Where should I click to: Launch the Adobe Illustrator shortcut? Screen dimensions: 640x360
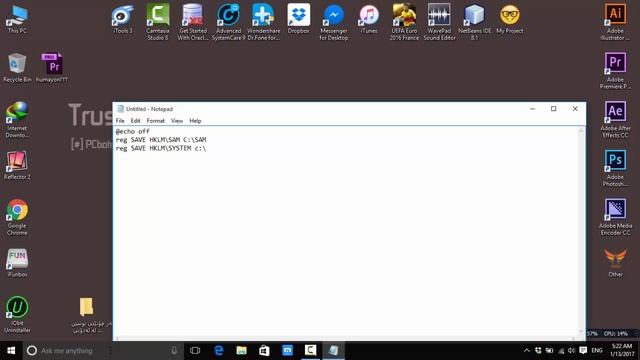(x=615, y=22)
